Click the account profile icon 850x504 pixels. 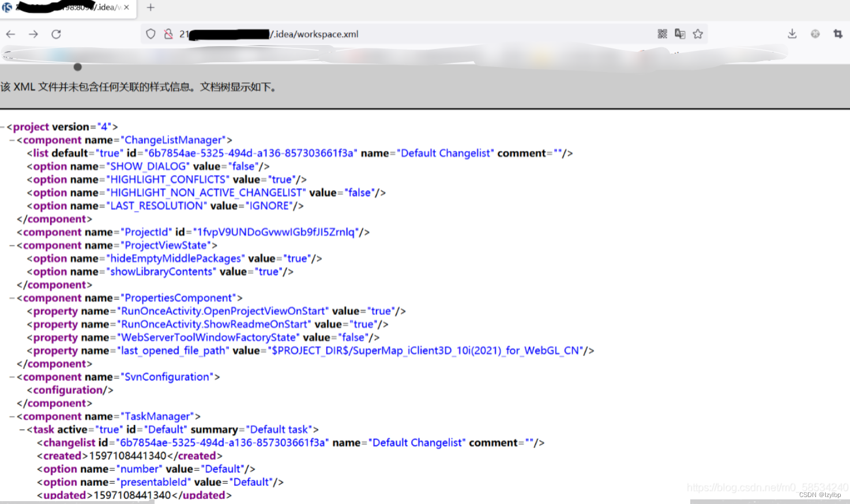(x=815, y=33)
